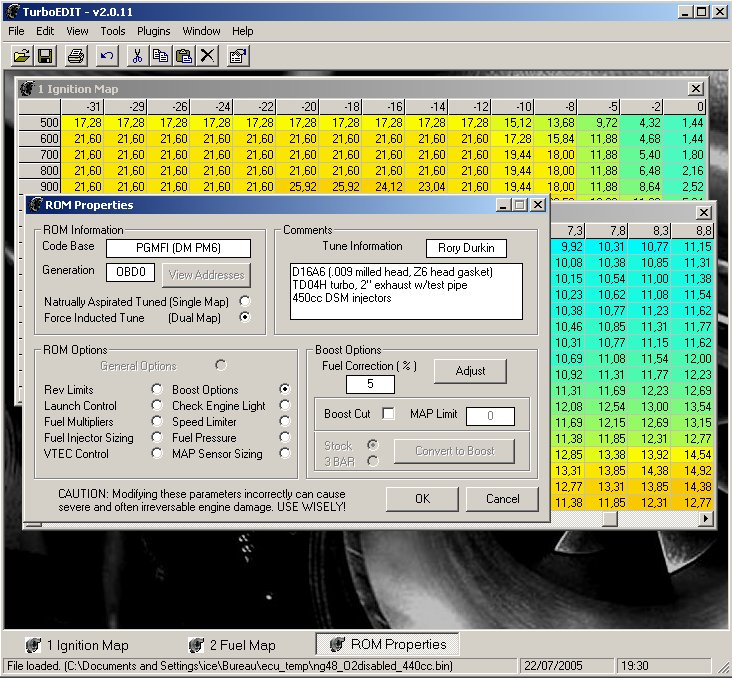Select the Fuel Multipliers radio option
The height and width of the screenshot is (678, 732).
tap(157, 421)
